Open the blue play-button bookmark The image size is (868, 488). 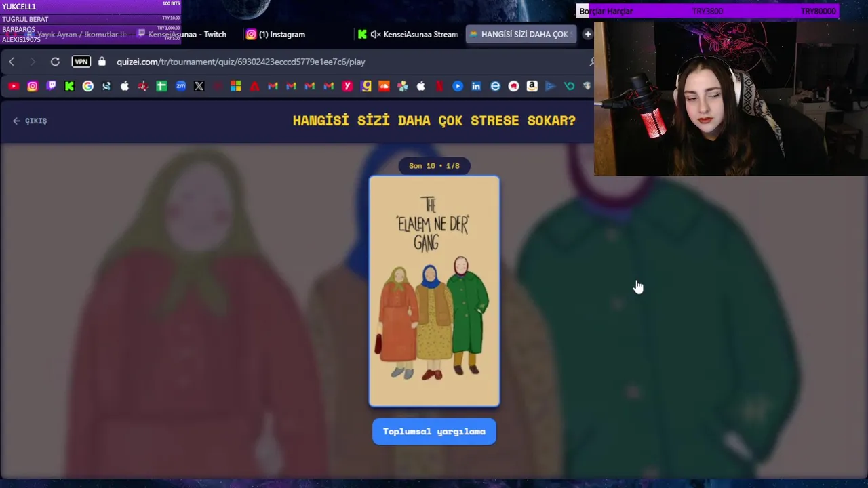(x=458, y=86)
